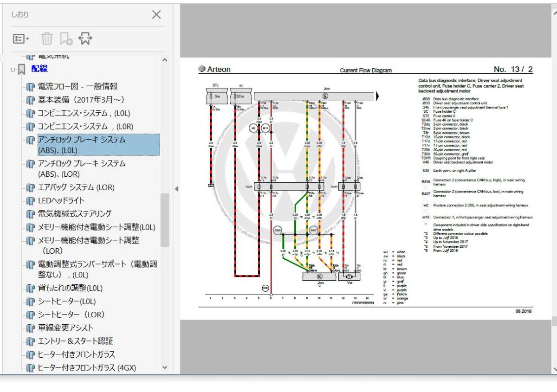Viewport: 557px width, 392px height.
Task: Open bookmark 基本装備（2017年3月～）
Action: (x=81, y=100)
